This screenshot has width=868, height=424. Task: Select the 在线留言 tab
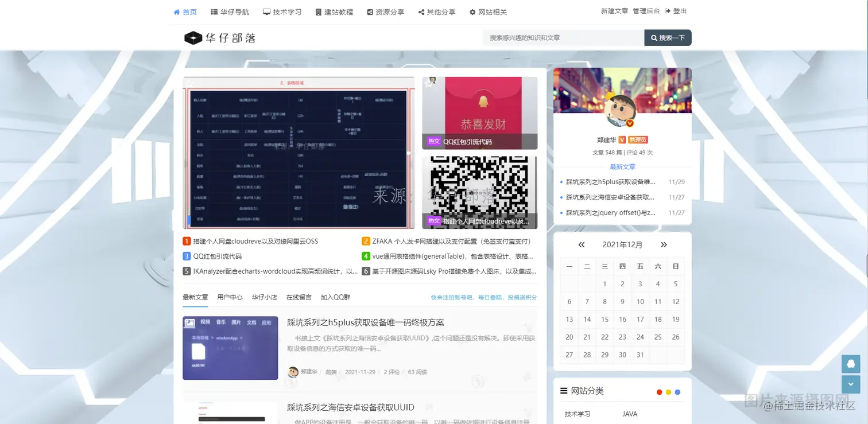click(299, 297)
